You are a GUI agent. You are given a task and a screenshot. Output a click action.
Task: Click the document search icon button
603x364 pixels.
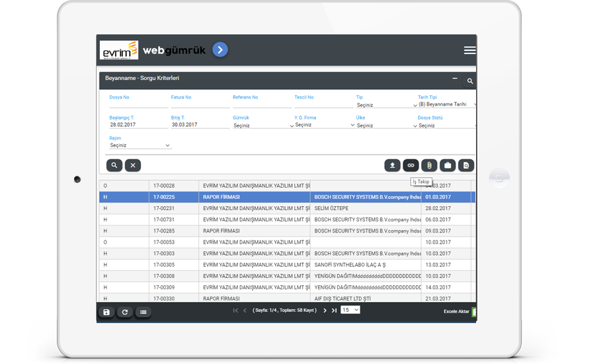click(466, 165)
